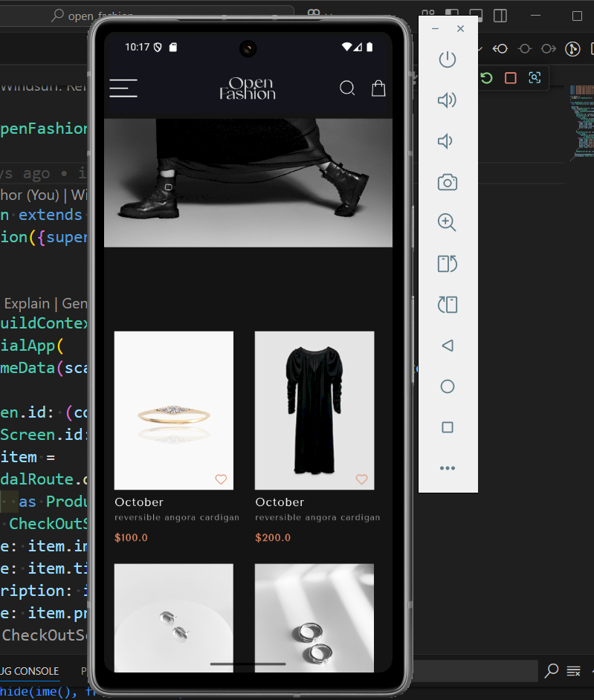Maximize the VS Code window
Image resolution: width=594 pixels, height=700 pixels.
(577, 16)
